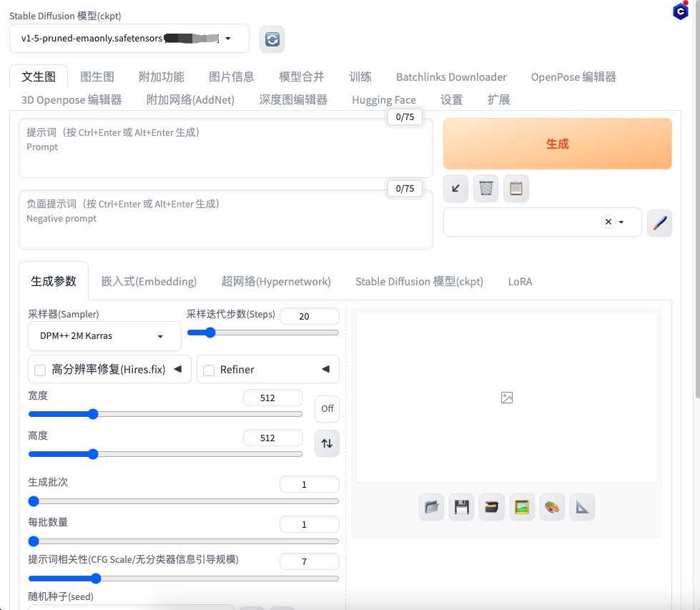700x610 pixels.
Task: Enable the Refiner checkbox
Action: click(209, 370)
